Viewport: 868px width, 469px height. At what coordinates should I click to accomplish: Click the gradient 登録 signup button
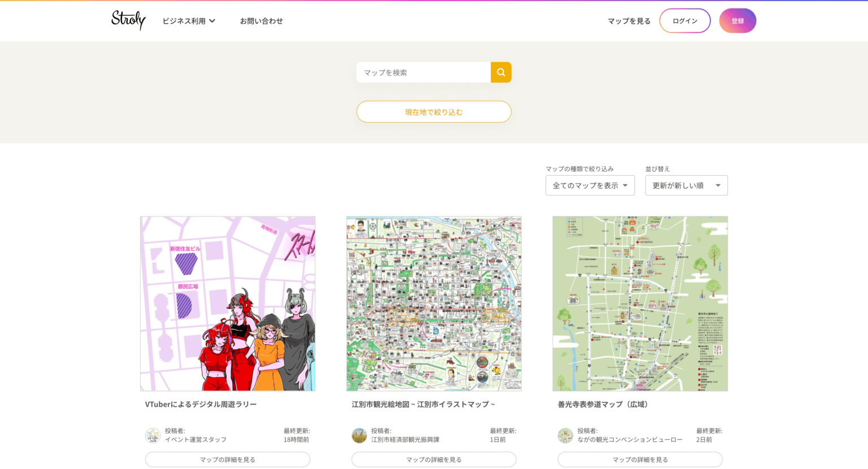click(x=737, y=20)
